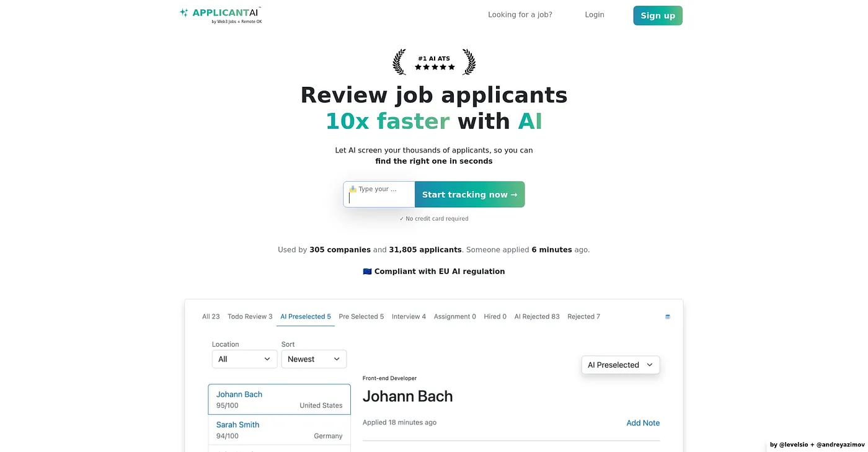Click the Applied 18 minutes ago text
This screenshot has height=452, width=868.
[x=399, y=422]
